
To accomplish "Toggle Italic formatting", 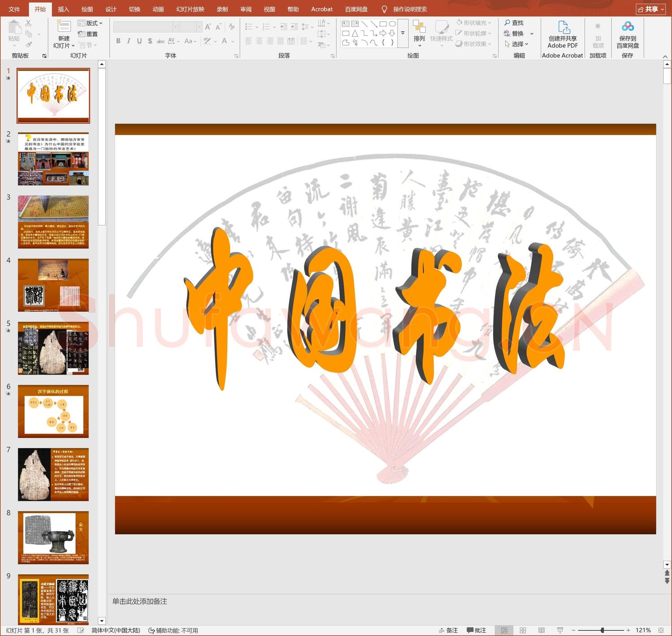I will 129,41.
